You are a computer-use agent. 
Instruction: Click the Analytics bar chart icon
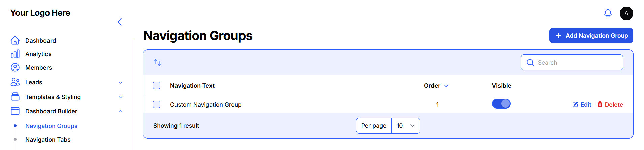tap(15, 54)
